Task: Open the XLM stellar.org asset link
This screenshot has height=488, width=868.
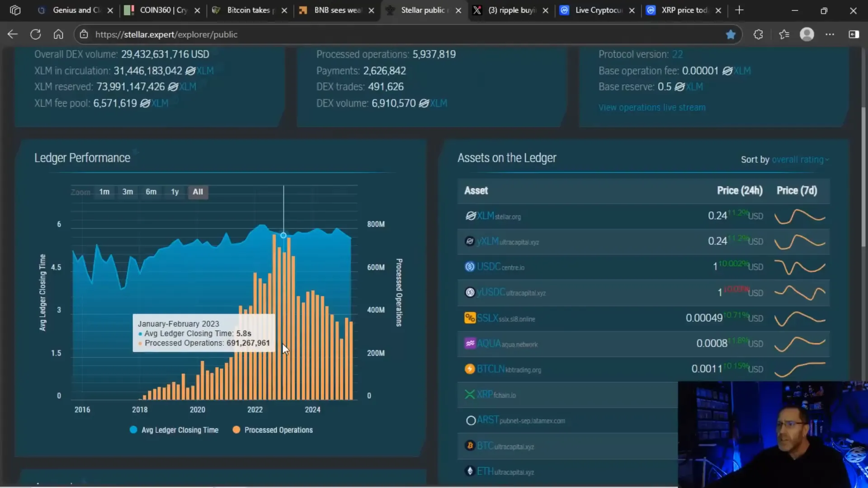Action: tap(499, 216)
